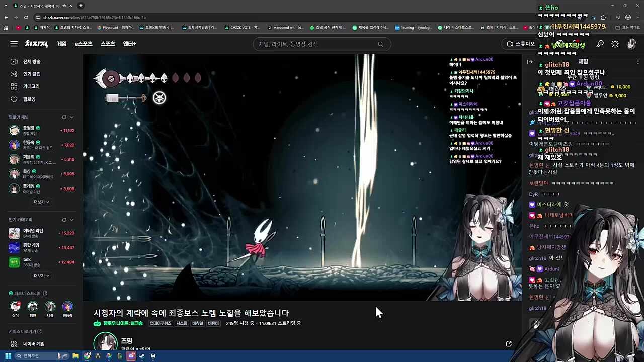Open the e스포츠 tab
The height and width of the screenshot is (362, 644).
[x=84, y=44]
